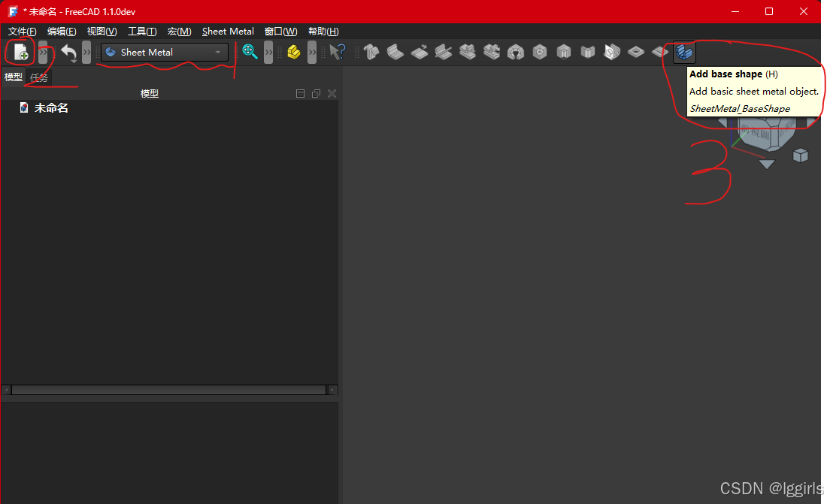827x504 pixels.
Task: Select the Extend Face icon with arrow
Action: pos(420,52)
